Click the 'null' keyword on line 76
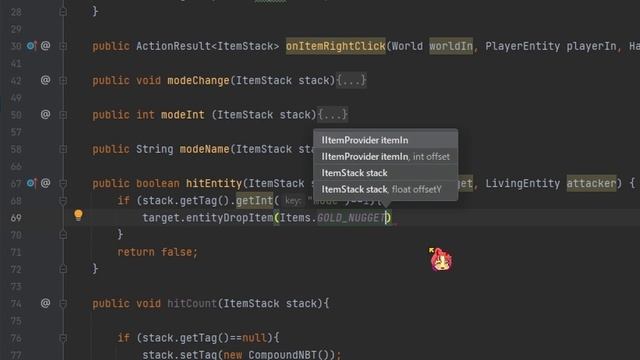This screenshot has height=360, width=640. [254, 338]
